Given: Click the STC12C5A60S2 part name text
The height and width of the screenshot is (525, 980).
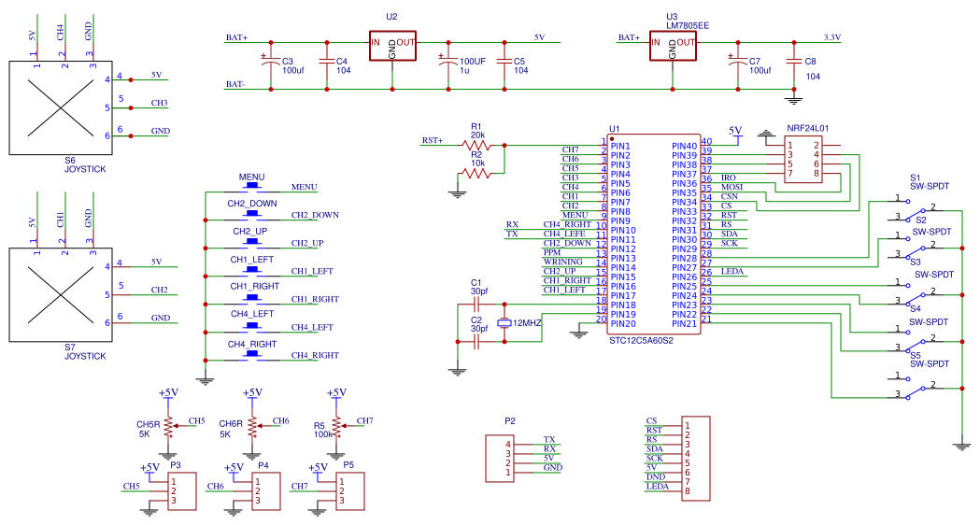Looking at the screenshot, I should coord(641,341).
